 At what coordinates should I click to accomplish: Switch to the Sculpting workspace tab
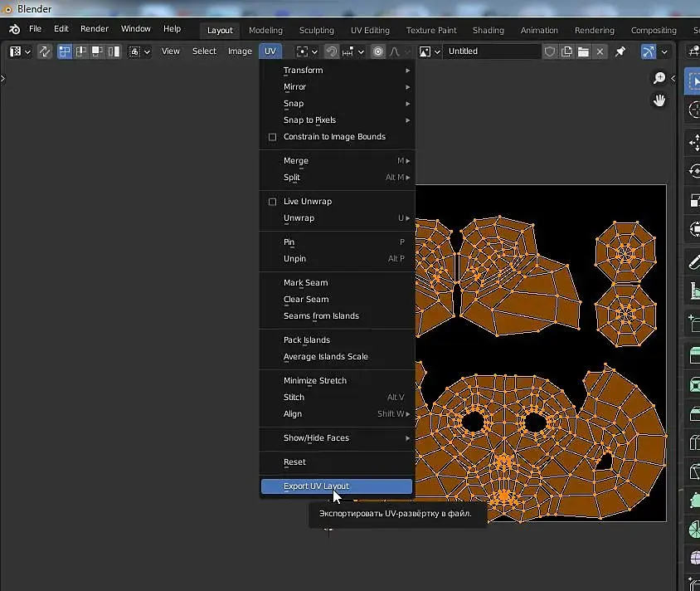coord(316,30)
